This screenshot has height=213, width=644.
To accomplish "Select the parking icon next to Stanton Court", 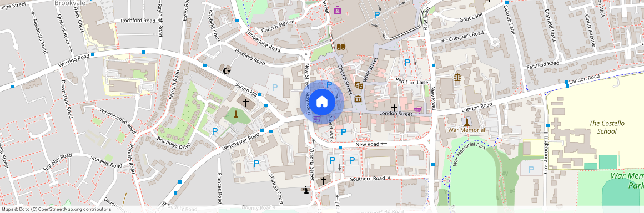I will pos(256,163).
